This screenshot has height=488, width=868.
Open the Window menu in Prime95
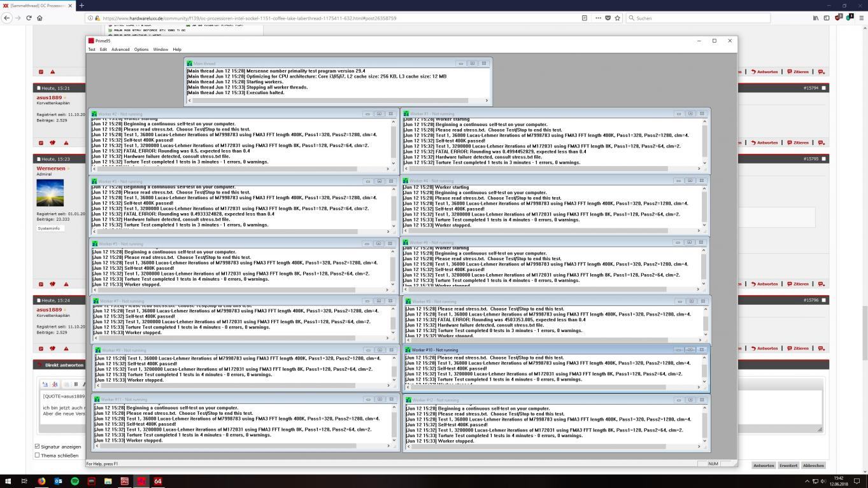click(x=160, y=49)
